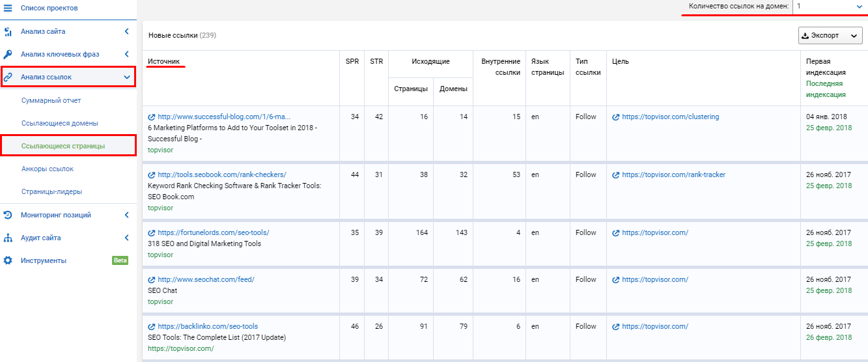Screen dimensions: 868x362
Task: Select Ссылающиеся страницы menu item
Action: click(63, 146)
